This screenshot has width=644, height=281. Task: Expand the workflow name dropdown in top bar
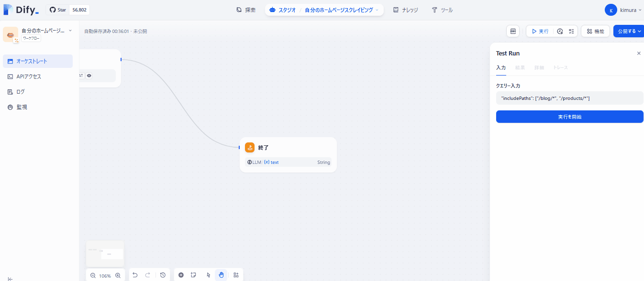pos(377,9)
